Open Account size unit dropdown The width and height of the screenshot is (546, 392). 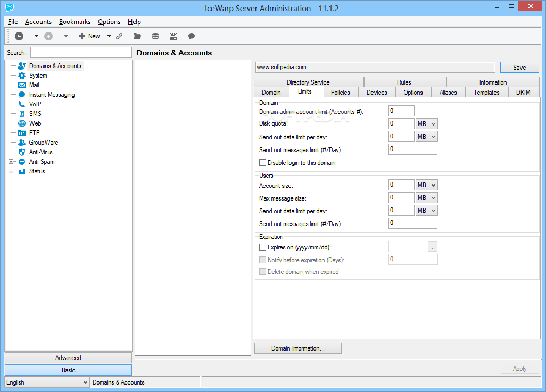427,185
